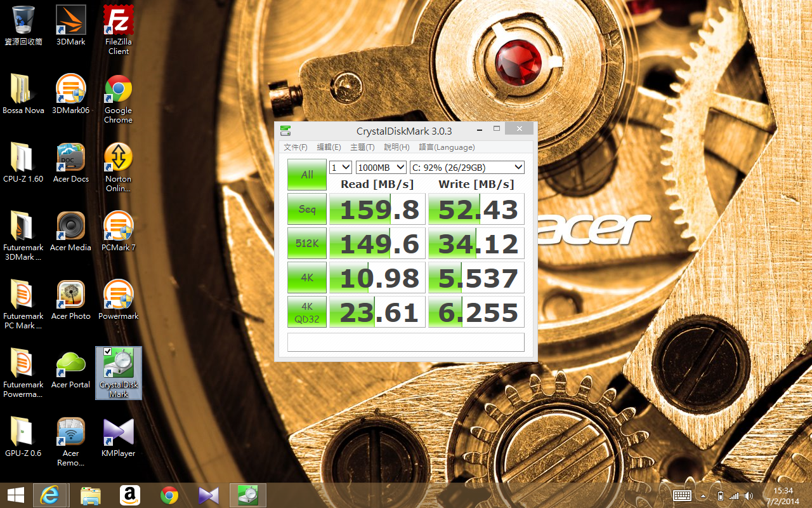Open Internet Explorer from the taskbar
Screen dimensions: 812x508
pyautogui.click(x=49, y=495)
